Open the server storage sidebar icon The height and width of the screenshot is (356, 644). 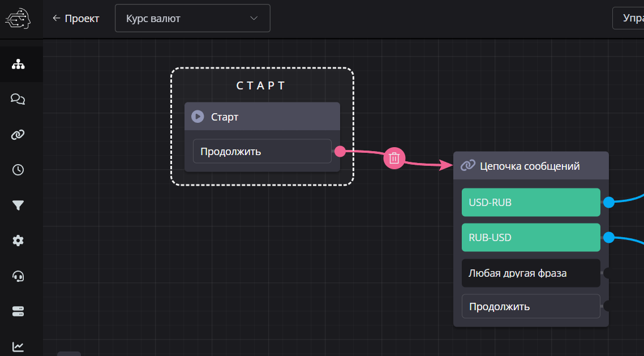pos(18,311)
